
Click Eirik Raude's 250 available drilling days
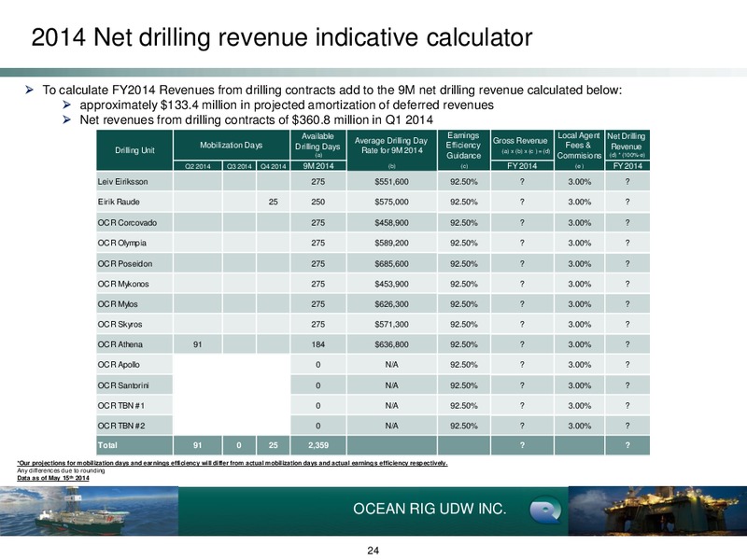(x=317, y=202)
